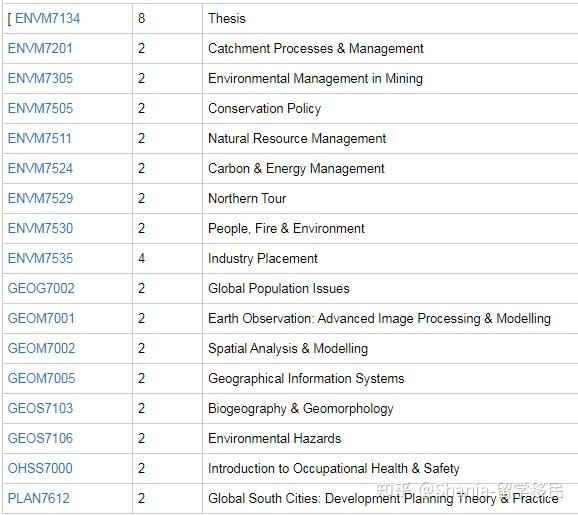
Task: Click the units value 4 for Industry Placement
Action: pyautogui.click(x=142, y=258)
